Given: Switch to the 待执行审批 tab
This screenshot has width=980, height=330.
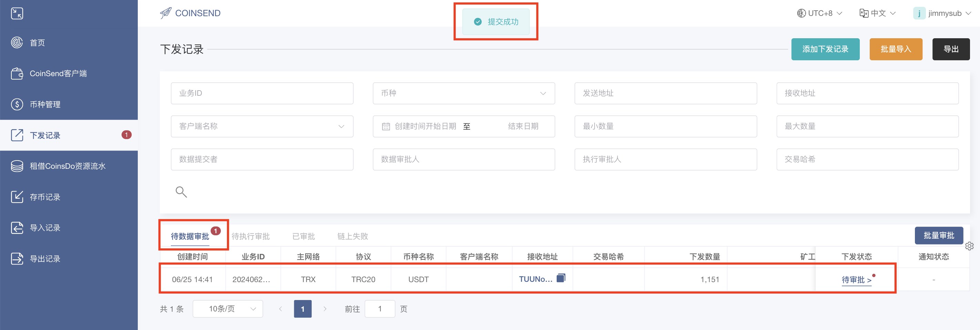Looking at the screenshot, I should coord(250,236).
